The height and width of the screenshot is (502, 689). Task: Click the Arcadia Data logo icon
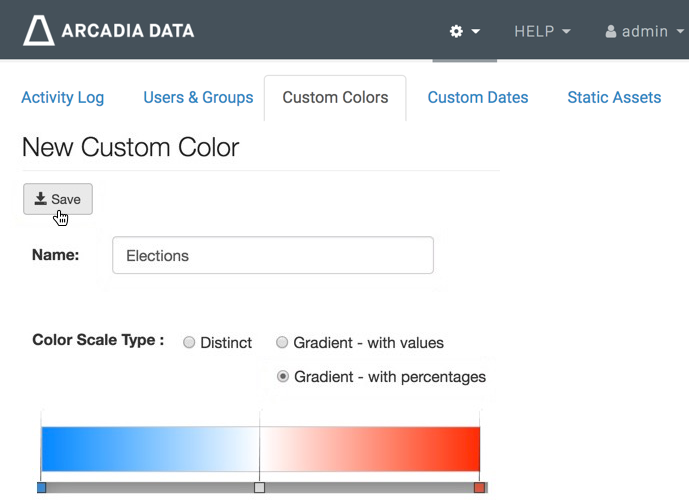[x=39, y=31]
